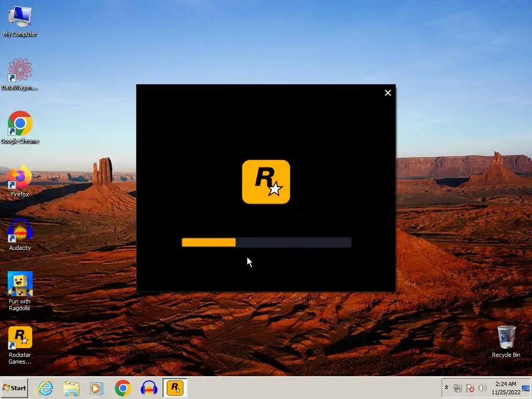Click the network tray icon
The image size is (532, 399).
click(457, 388)
